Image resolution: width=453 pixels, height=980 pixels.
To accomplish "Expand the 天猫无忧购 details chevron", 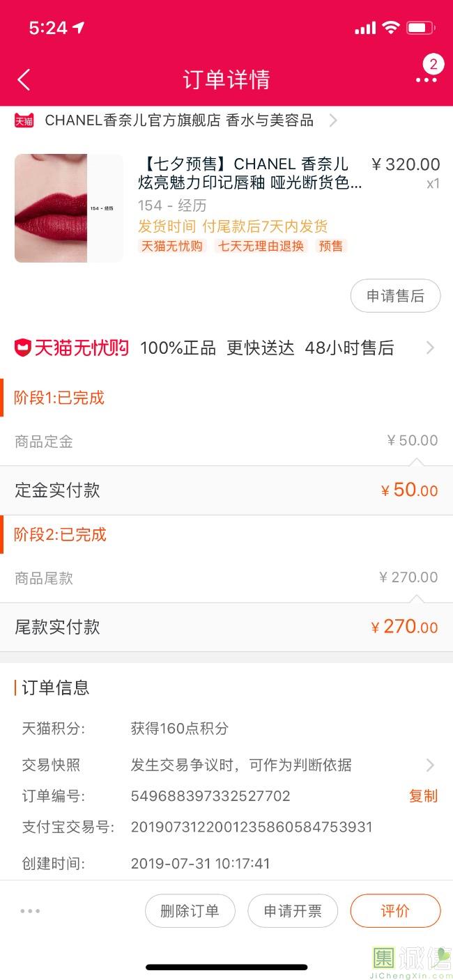I will click(430, 348).
